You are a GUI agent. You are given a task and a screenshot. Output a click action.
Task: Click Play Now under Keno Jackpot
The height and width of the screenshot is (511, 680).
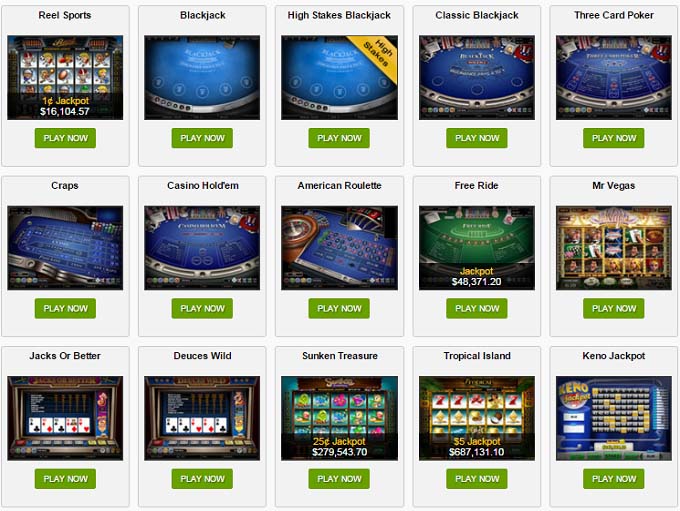pos(614,479)
